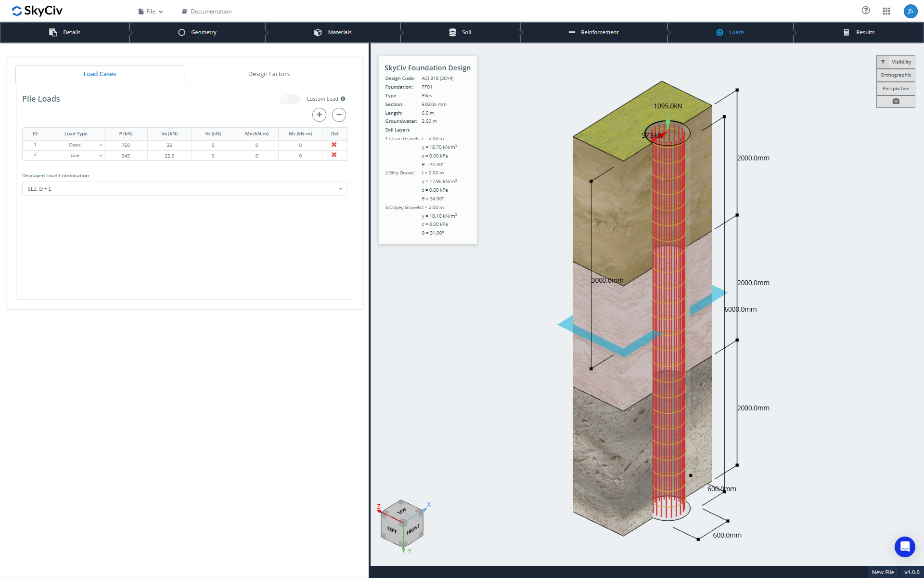Screen dimensions: 924x578
Task: Expand the Displayed Load Combination dropdown
Action: pyautogui.click(x=185, y=189)
